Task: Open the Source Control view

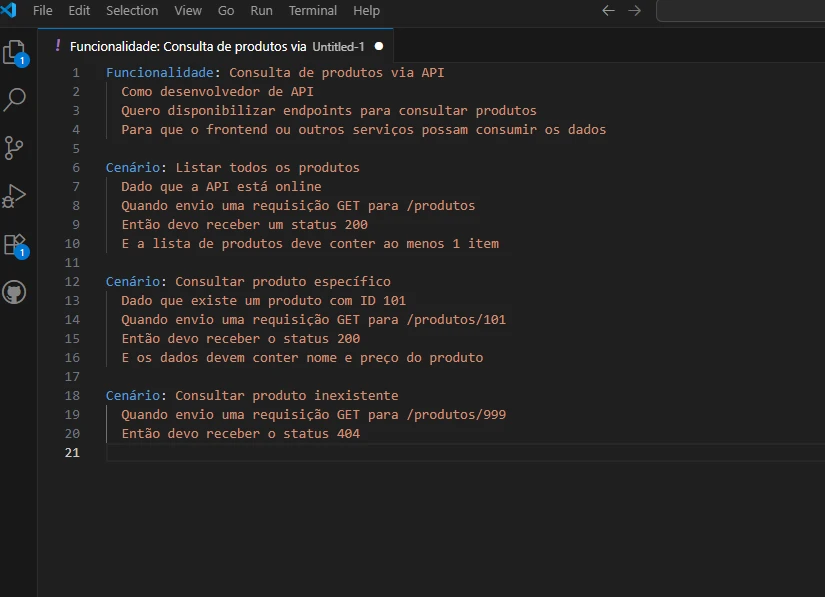Action: pos(15,148)
